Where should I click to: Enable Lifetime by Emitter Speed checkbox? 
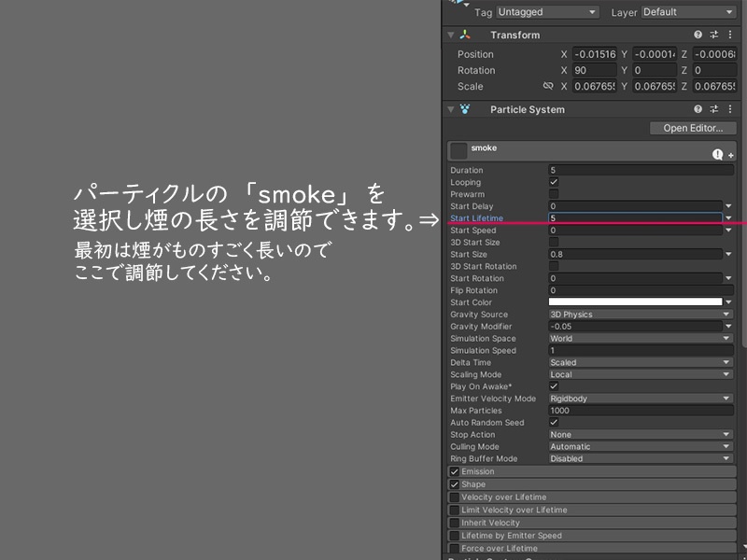click(455, 536)
